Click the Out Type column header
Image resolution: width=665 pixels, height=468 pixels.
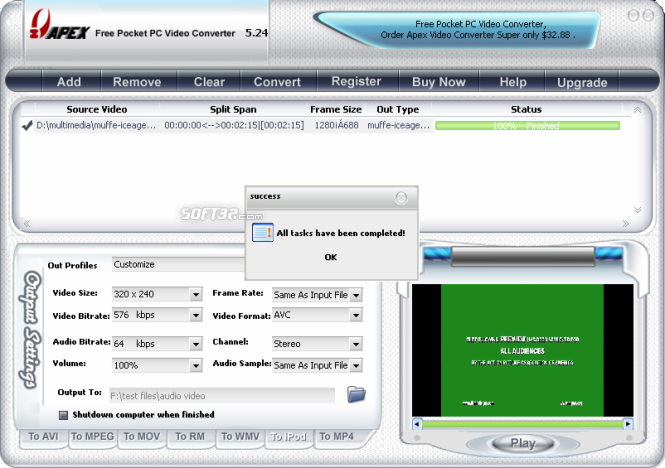(398, 109)
